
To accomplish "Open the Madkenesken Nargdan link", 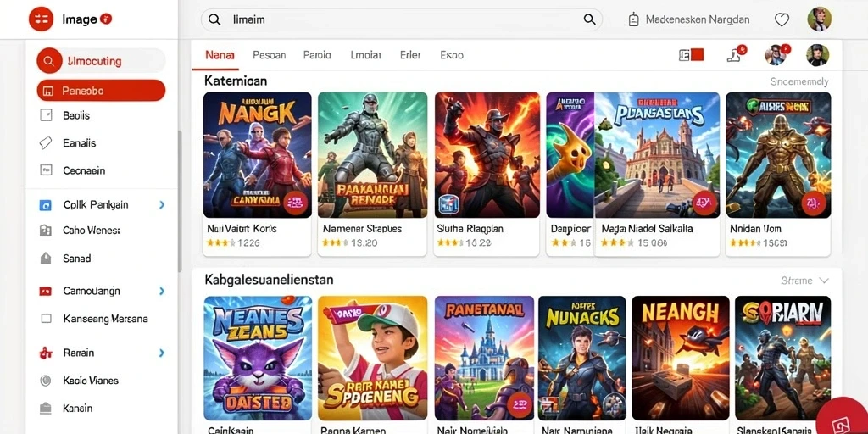I will click(698, 20).
